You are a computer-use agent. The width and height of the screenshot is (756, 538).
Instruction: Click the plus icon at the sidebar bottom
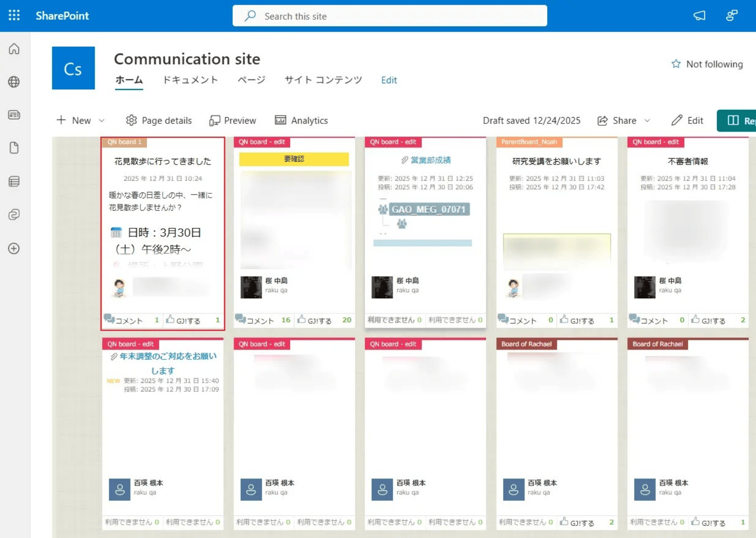point(14,248)
